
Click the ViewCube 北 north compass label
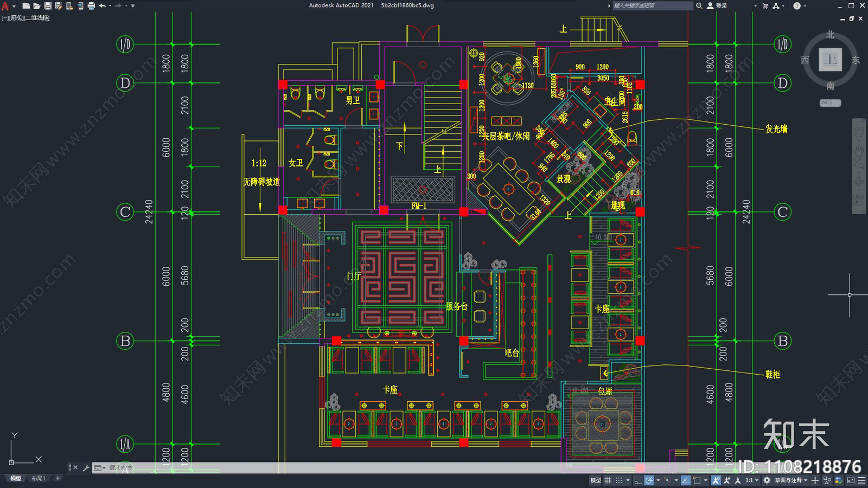830,35
